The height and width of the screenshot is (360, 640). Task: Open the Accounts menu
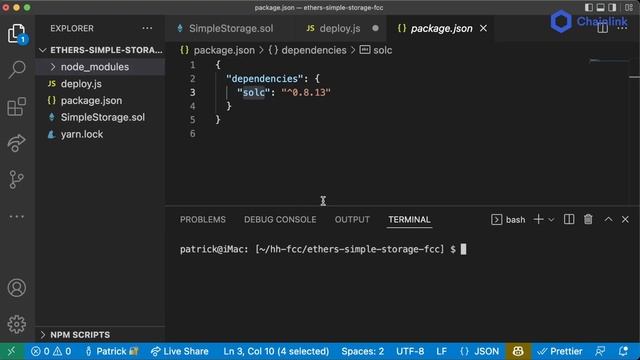click(x=17, y=288)
